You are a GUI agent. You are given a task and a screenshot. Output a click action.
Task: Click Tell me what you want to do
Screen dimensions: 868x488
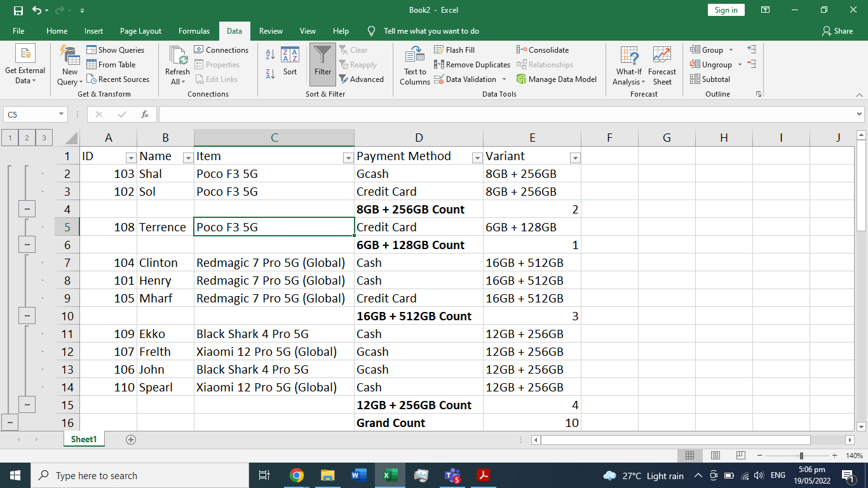pos(431,30)
